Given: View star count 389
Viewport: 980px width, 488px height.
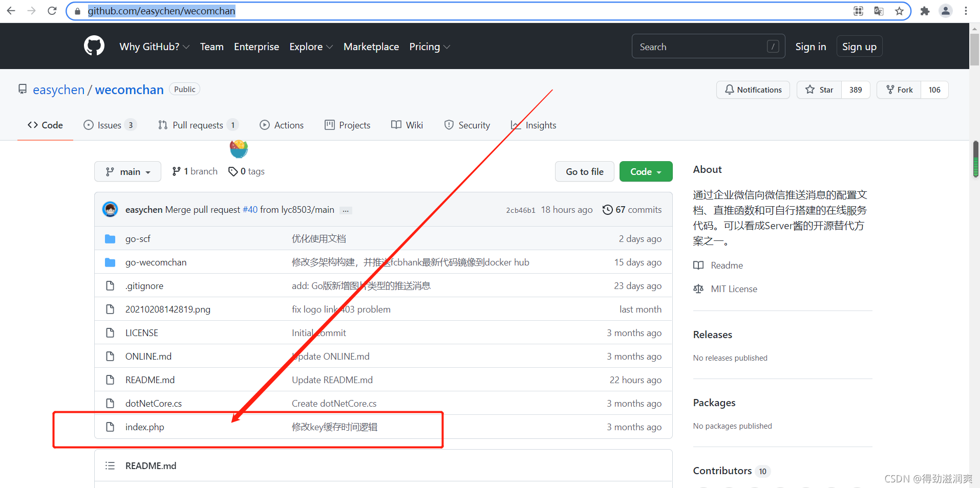Looking at the screenshot, I should 856,90.
